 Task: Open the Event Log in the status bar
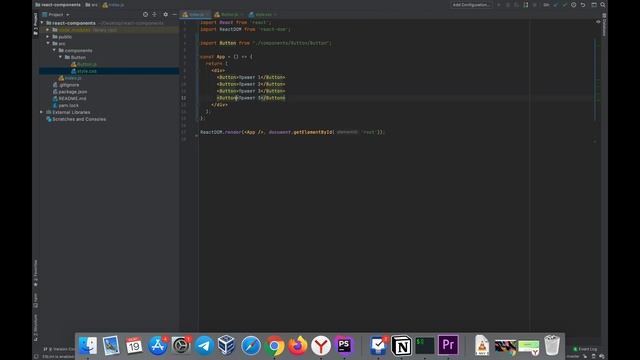pyautogui.click(x=585, y=349)
